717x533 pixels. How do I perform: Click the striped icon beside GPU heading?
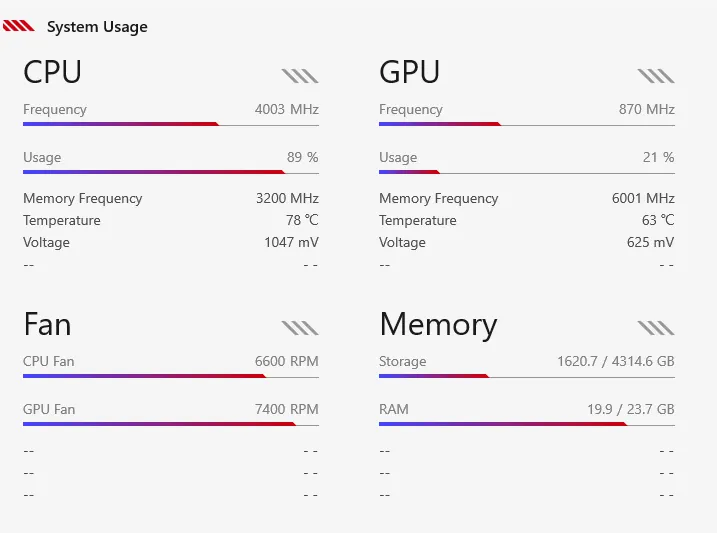tap(656, 75)
